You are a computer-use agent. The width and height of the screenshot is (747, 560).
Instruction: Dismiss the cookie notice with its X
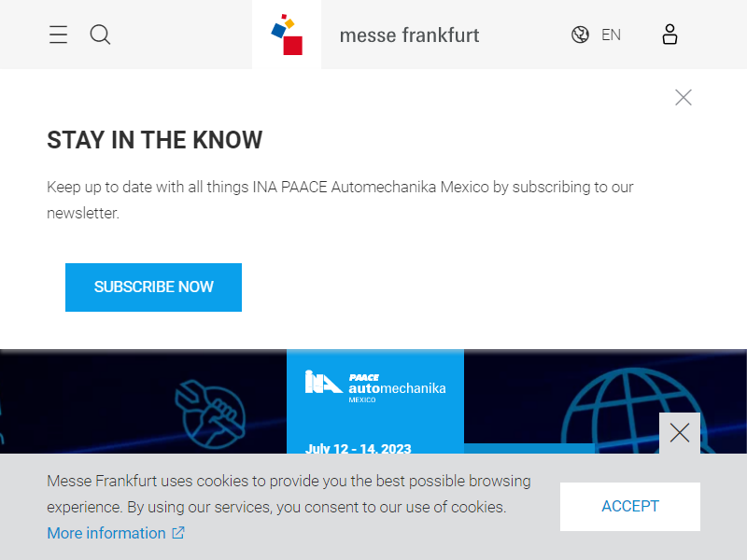[x=680, y=433]
